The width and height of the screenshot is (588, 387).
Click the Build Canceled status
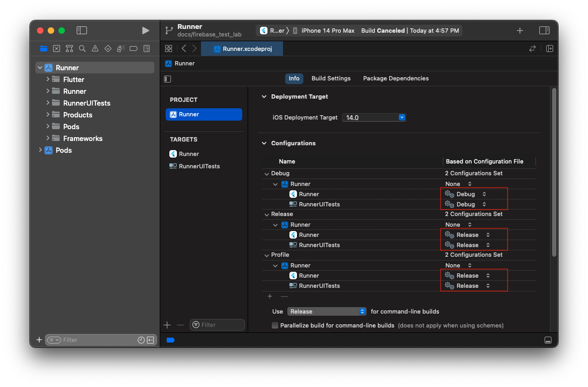click(383, 31)
